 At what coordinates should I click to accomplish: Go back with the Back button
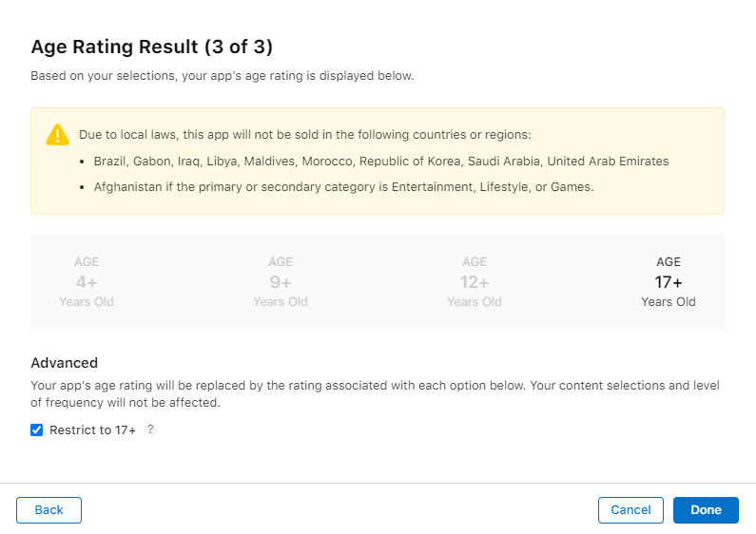coord(48,510)
